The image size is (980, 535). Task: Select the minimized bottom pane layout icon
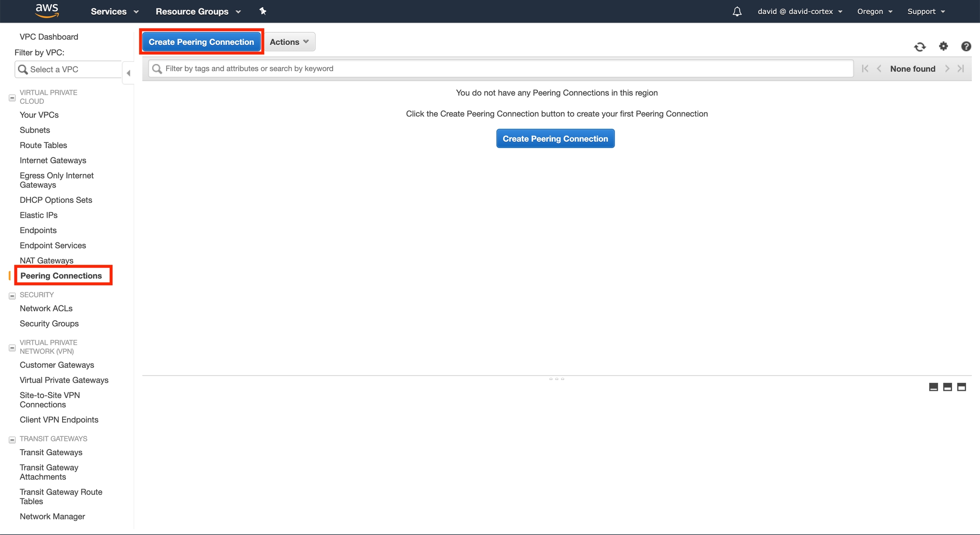tap(933, 387)
